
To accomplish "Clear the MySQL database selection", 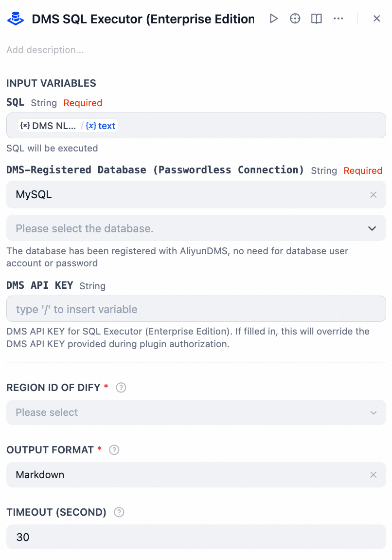I will pos(374,195).
